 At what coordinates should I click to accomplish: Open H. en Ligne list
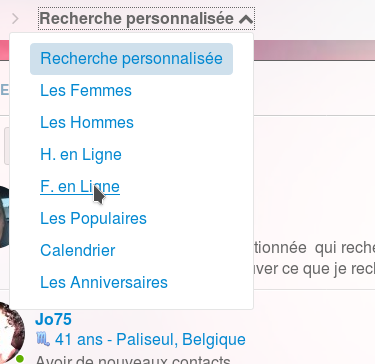pos(81,155)
